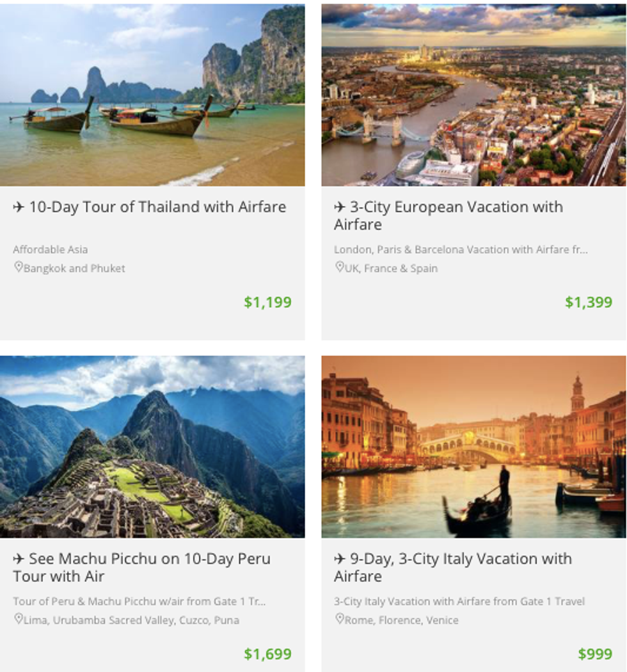Open the London aerial river photo
The image size is (627, 672).
[473, 95]
